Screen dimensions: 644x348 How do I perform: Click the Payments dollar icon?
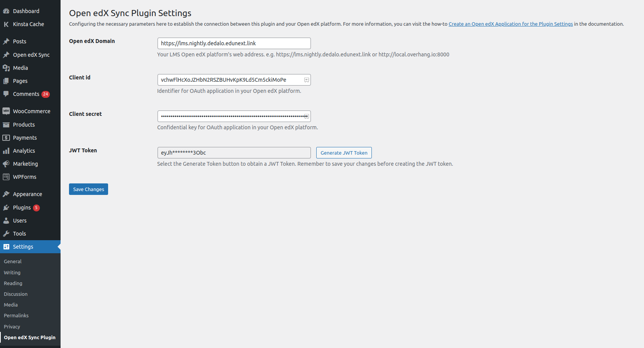tap(6, 138)
